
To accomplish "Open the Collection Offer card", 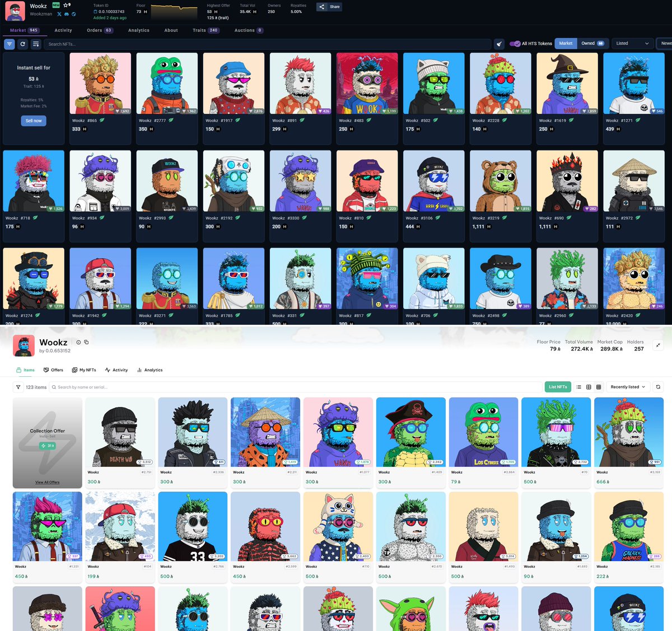I will tap(48, 443).
